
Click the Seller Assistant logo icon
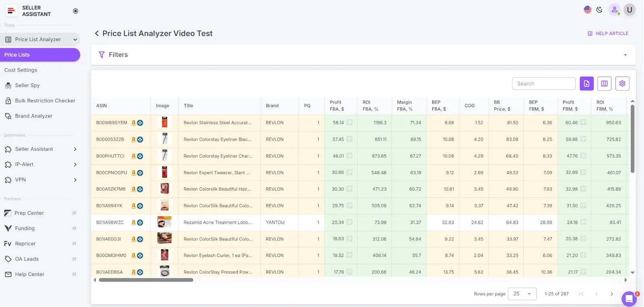(x=11, y=11)
